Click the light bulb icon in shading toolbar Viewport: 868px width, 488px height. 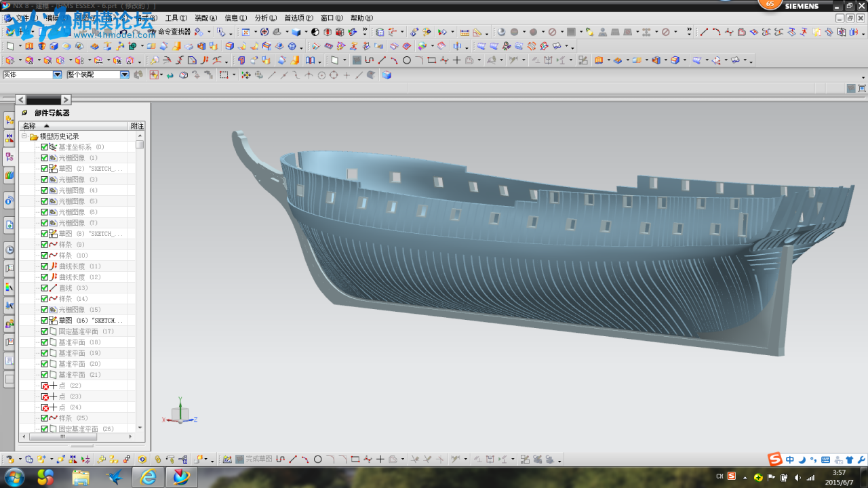[589, 32]
